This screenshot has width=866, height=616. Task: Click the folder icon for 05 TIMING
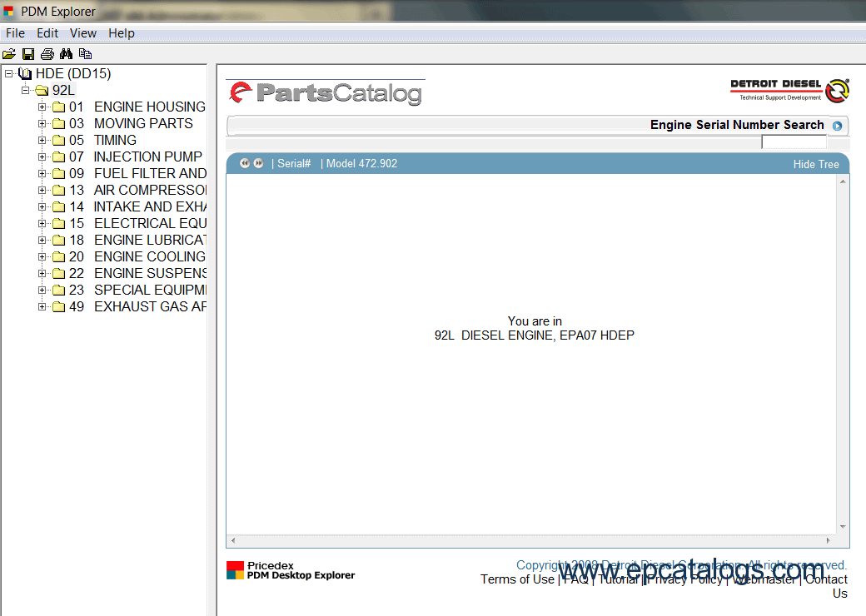pos(58,140)
